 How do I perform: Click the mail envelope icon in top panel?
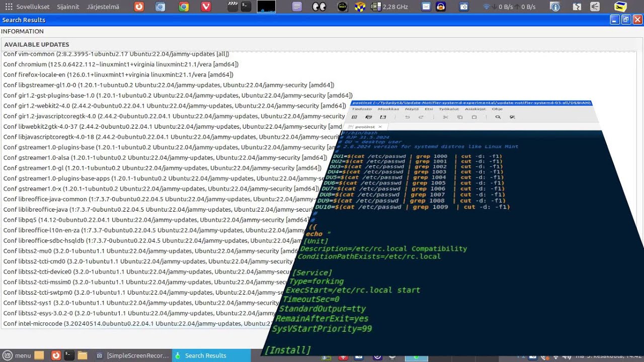[x=426, y=7]
